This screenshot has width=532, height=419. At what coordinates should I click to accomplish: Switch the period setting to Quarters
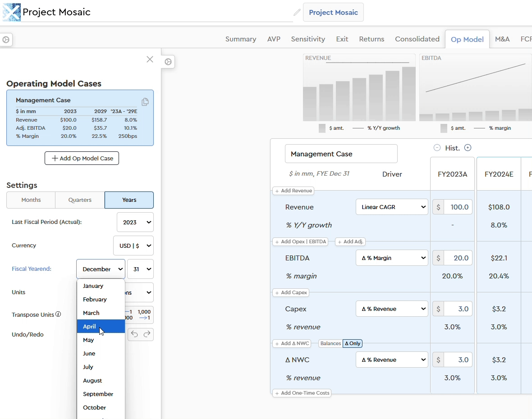point(80,200)
